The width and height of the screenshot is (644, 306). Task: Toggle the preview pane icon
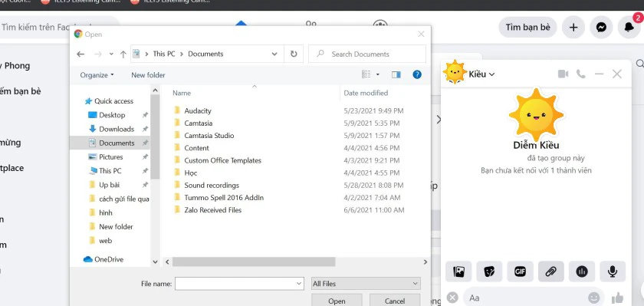pyautogui.click(x=396, y=74)
